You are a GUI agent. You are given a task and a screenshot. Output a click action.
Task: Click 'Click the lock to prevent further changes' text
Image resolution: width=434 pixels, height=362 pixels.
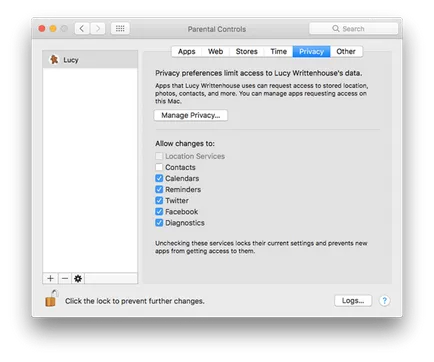click(x=135, y=301)
